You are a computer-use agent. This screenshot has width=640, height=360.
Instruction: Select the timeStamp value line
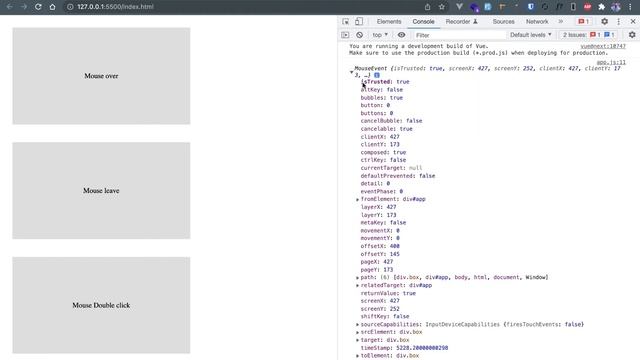pyautogui.click(x=404, y=348)
